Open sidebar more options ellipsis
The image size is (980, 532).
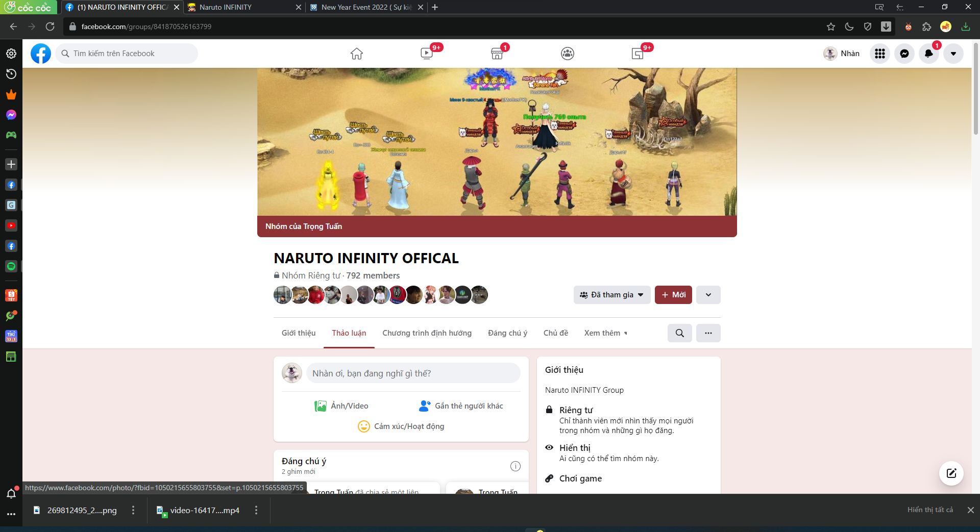[x=11, y=514]
